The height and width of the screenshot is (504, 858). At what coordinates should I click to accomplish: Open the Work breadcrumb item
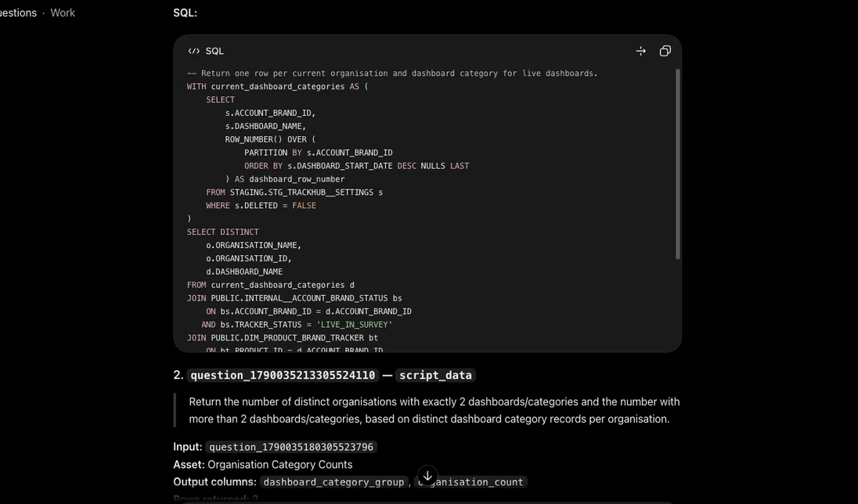tap(63, 13)
